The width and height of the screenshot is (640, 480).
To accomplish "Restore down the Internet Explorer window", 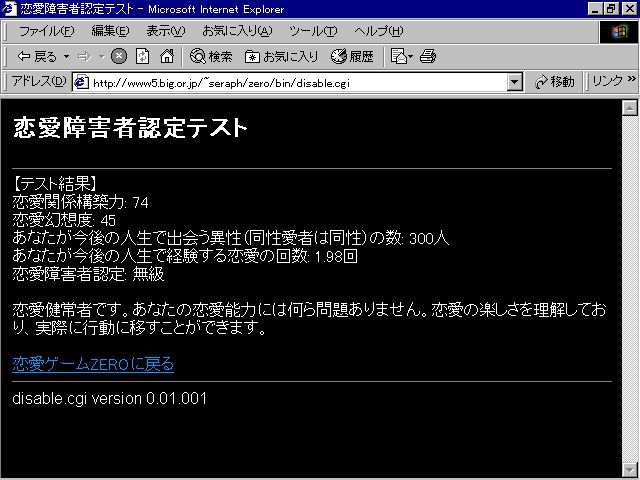I will click(611, 9).
